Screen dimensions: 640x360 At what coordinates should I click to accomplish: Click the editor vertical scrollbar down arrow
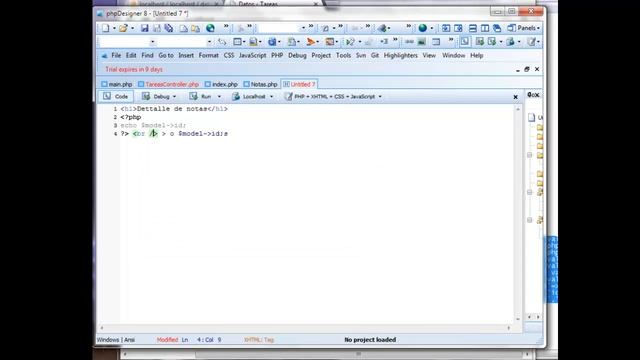pos(518,319)
